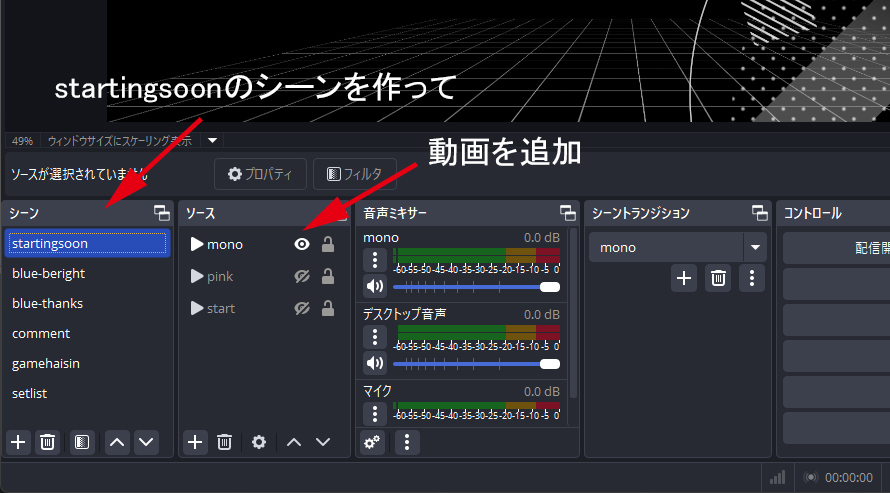The image size is (890, 493).
Task: Move scene down with the down arrow
Action: (147, 441)
